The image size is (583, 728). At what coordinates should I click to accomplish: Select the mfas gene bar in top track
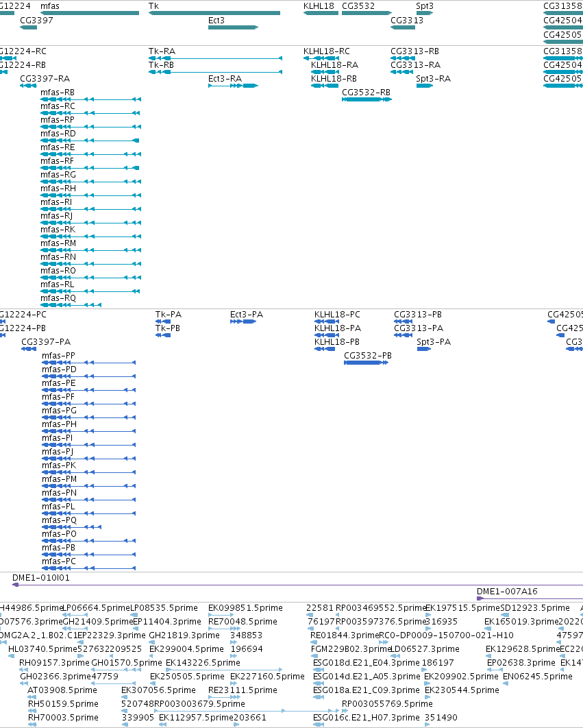(90, 13)
